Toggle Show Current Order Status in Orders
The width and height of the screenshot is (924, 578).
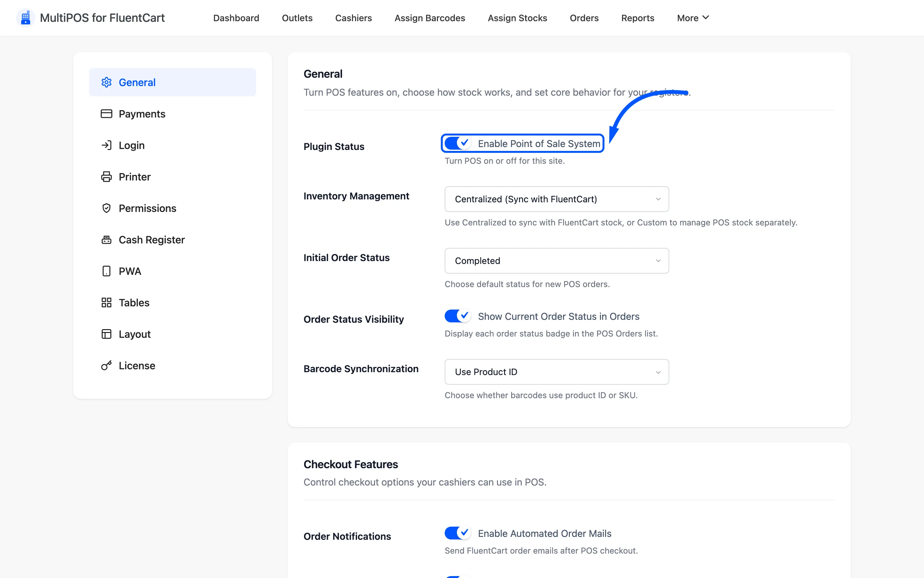coord(458,316)
